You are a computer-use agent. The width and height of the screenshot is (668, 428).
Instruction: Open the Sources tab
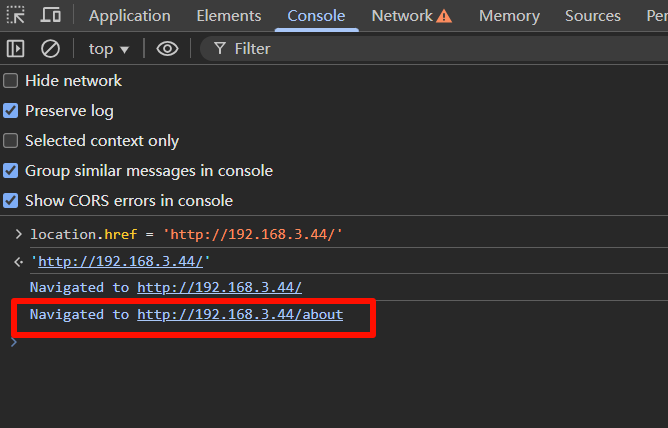pos(593,16)
